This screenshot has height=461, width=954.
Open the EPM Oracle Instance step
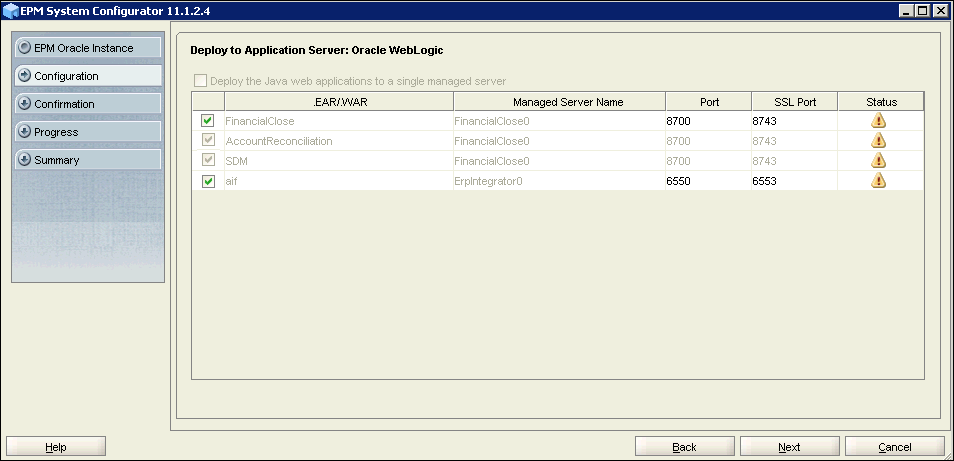pyautogui.click(x=88, y=47)
